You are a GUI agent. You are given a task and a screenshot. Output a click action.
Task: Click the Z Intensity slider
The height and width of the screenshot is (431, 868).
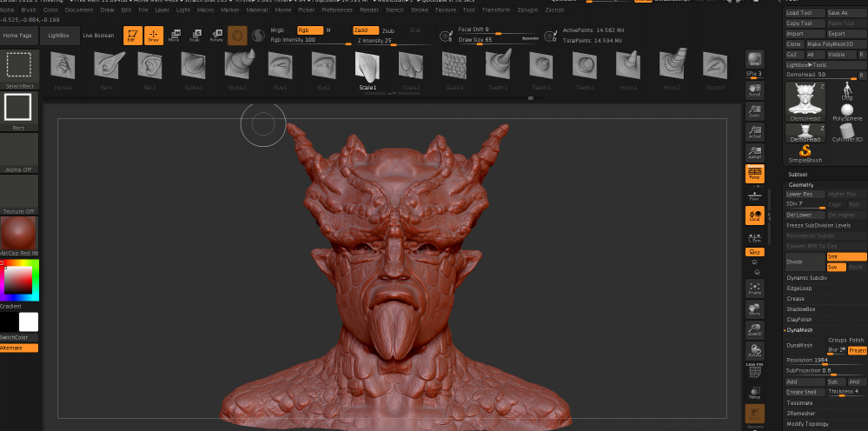pos(394,41)
